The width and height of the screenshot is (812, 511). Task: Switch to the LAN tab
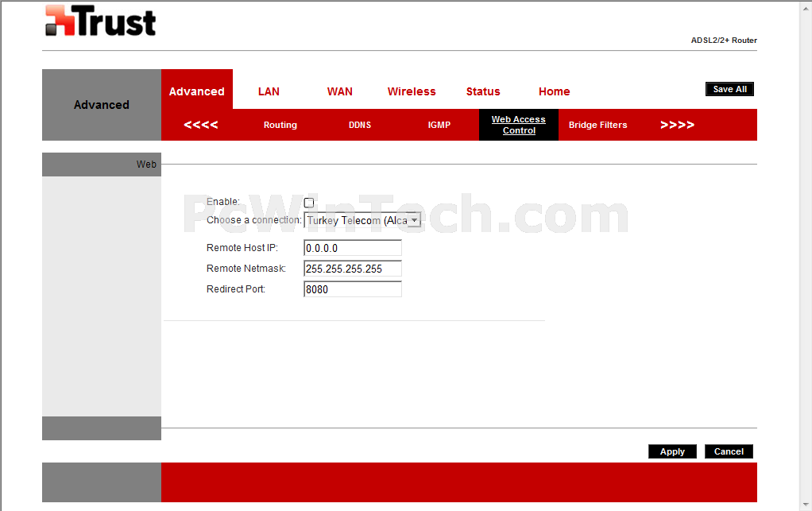coord(269,91)
